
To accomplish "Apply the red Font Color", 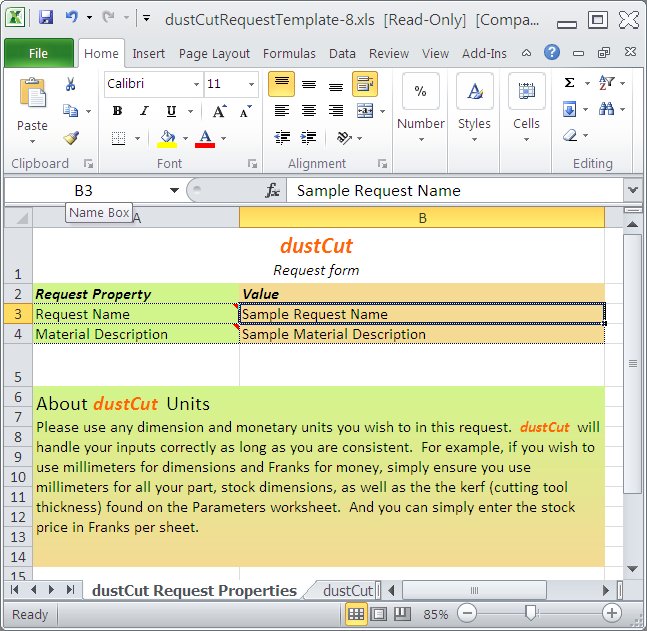I will click(x=205, y=139).
